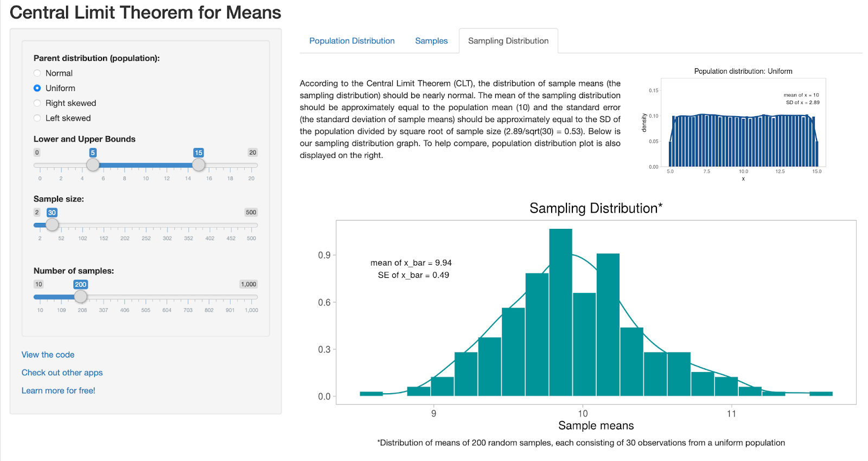Open the Population Distribution tab
This screenshot has width=868, height=461.
click(352, 41)
